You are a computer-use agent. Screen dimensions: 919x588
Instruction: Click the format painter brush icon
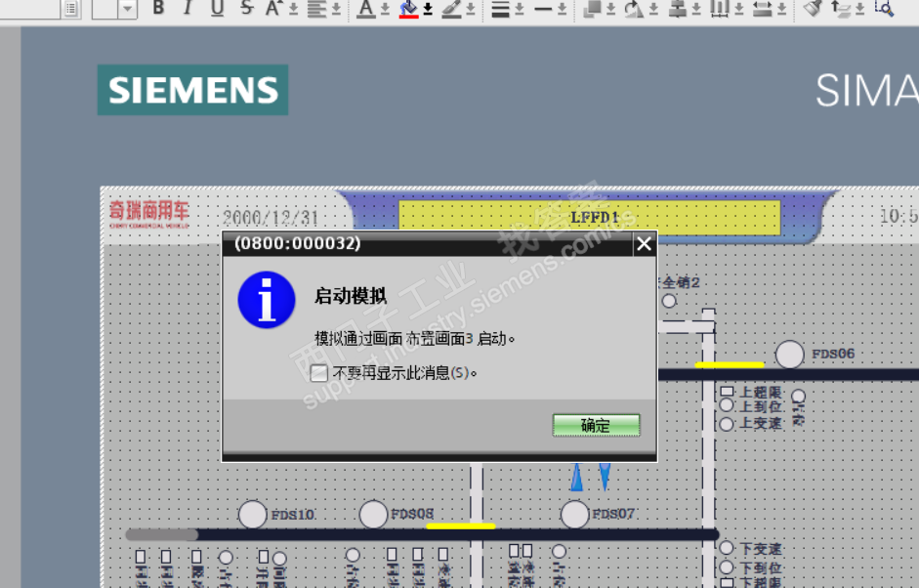(813, 8)
